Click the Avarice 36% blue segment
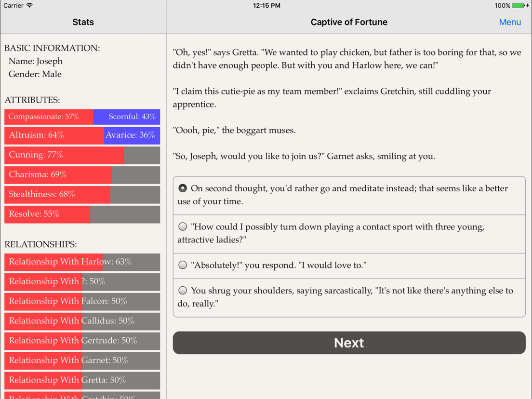The width and height of the screenshot is (532, 399). 132,135
